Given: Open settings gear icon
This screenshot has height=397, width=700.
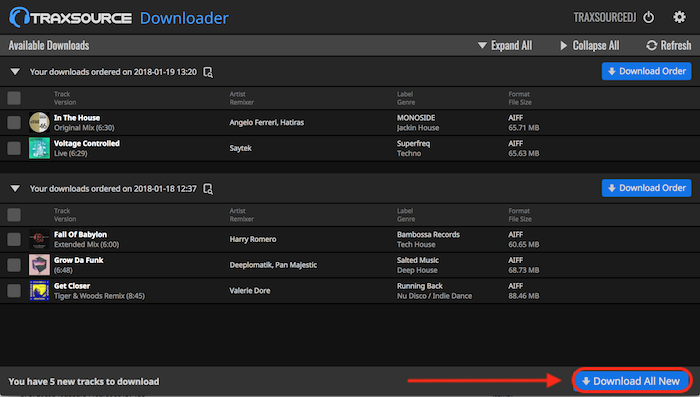Looking at the screenshot, I should point(679,17).
